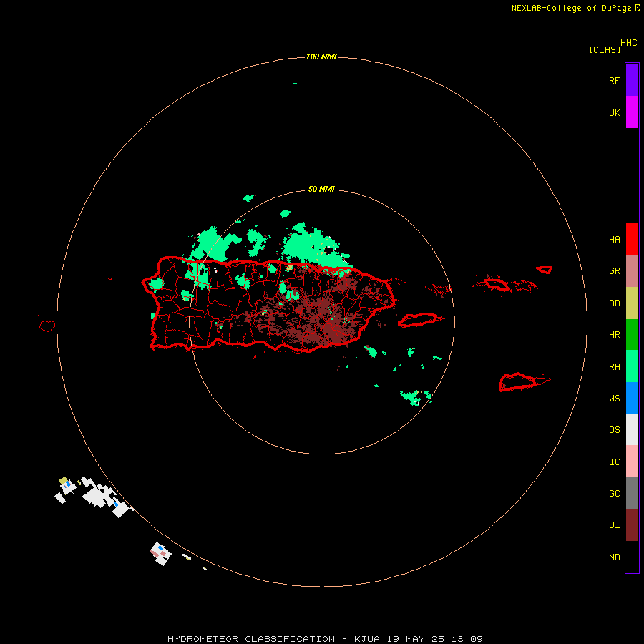Click the WS legend label

point(614,399)
